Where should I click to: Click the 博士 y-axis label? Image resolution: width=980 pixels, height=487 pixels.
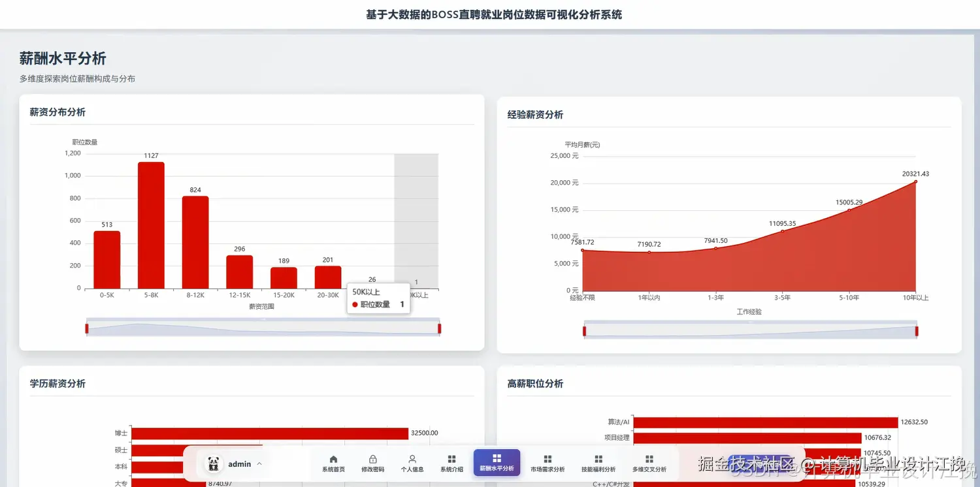point(121,433)
